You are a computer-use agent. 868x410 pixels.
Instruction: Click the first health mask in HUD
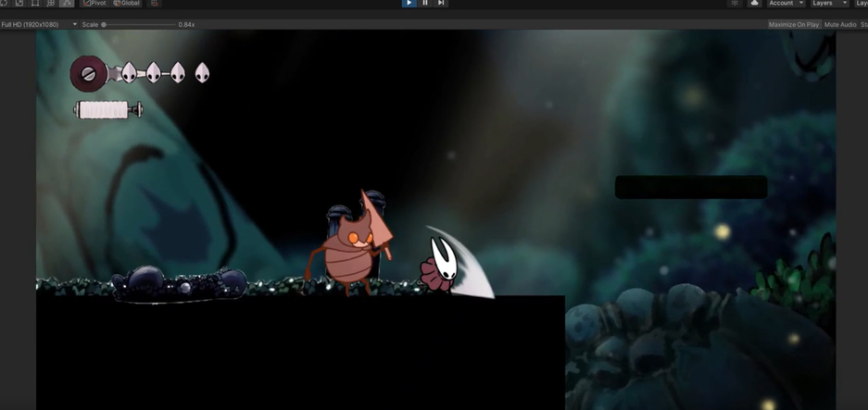pos(129,72)
